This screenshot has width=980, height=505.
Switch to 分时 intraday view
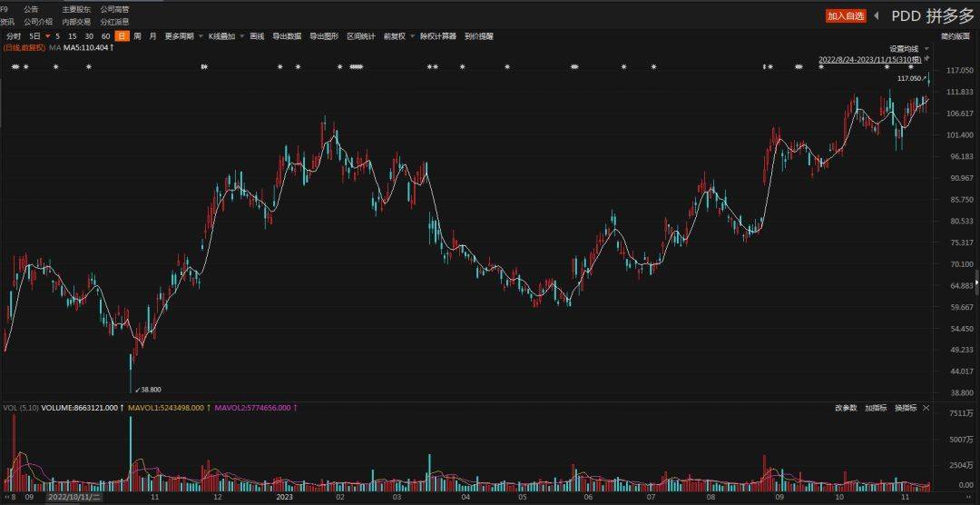[14, 36]
